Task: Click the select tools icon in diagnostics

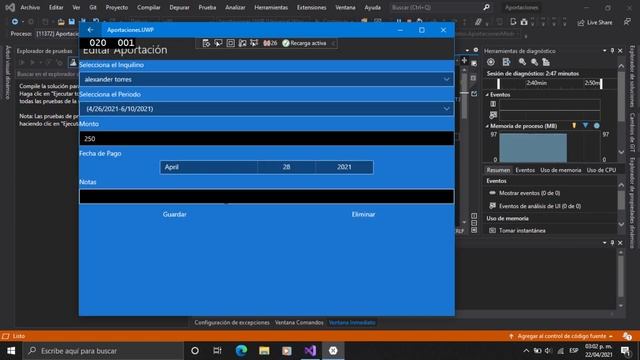Action: (506, 62)
